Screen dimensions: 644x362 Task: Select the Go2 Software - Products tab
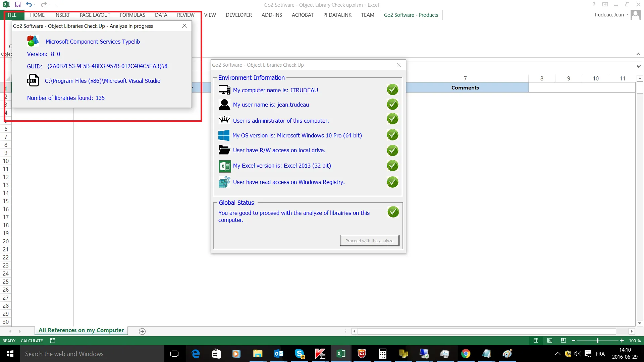[411, 15]
